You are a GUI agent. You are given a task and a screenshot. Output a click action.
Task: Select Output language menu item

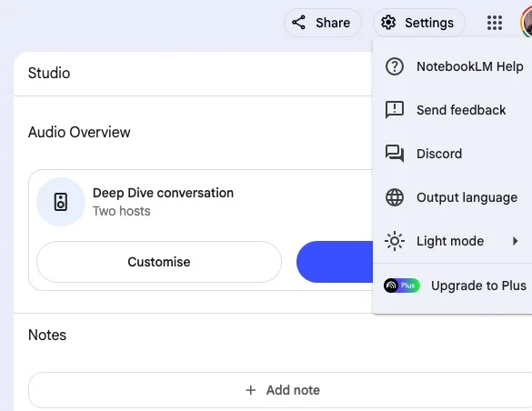[453, 197]
